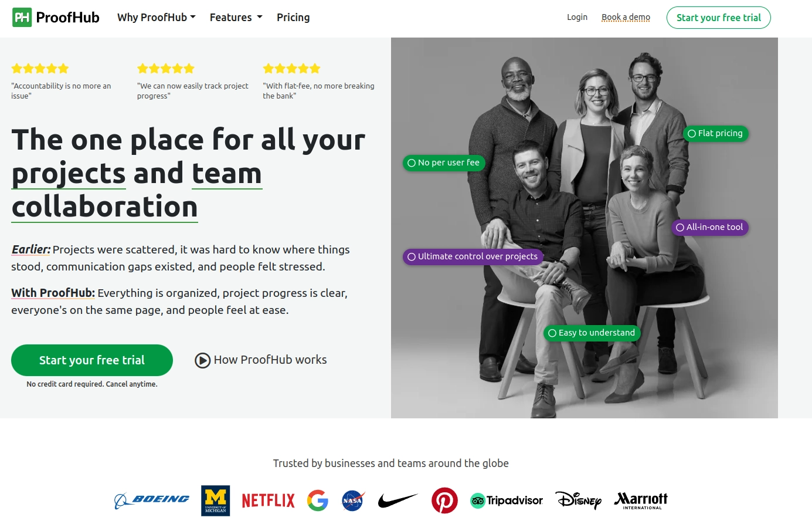This screenshot has width=812, height=531.
Task: Open the Book a demo link
Action: point(626,17)
